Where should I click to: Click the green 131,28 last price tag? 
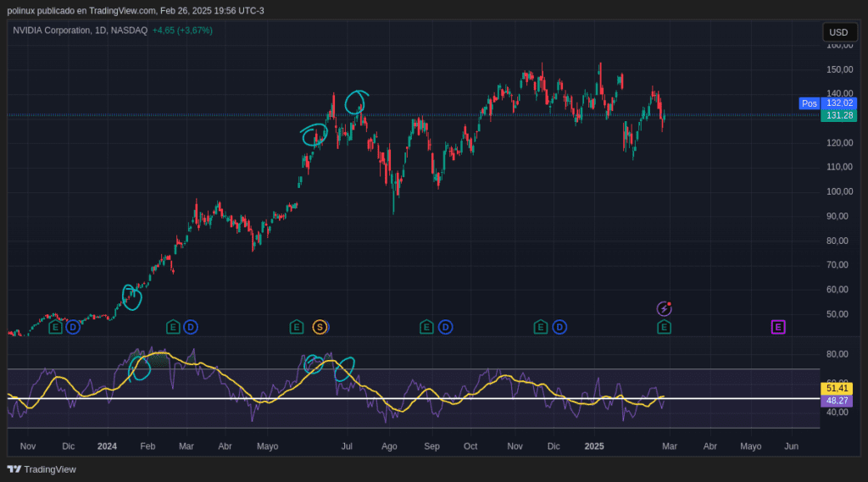(x=839, y=115)
